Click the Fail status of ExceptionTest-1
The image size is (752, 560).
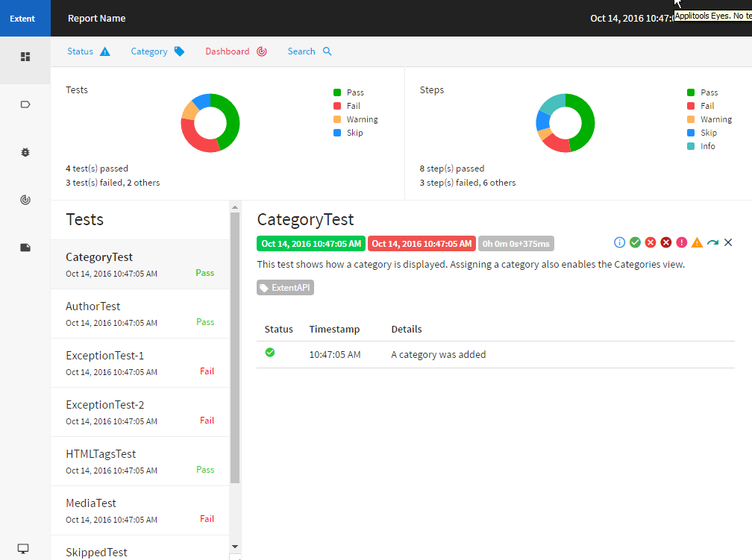click(x=207, y=371)
